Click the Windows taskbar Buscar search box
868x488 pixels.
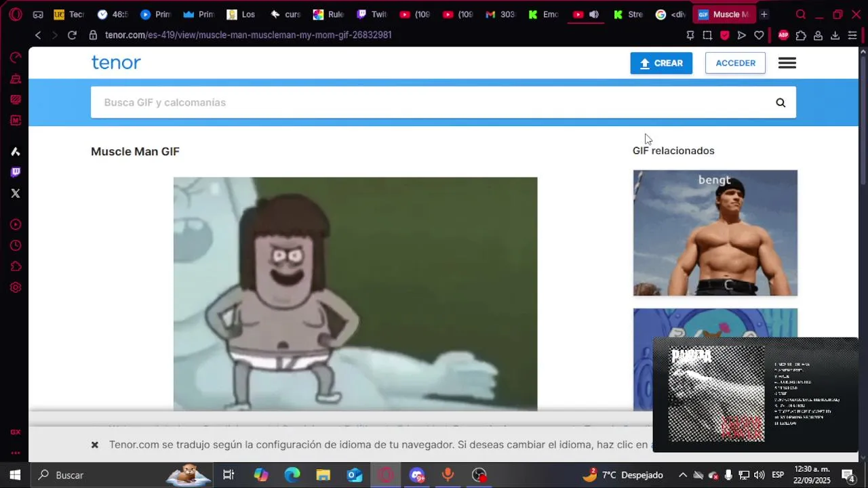122,475
